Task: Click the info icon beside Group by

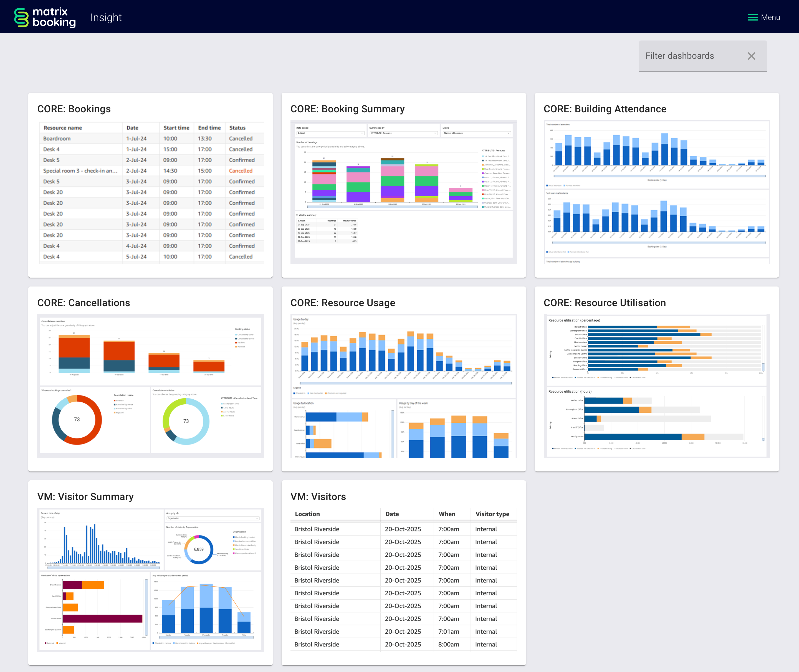Action: 178,514
